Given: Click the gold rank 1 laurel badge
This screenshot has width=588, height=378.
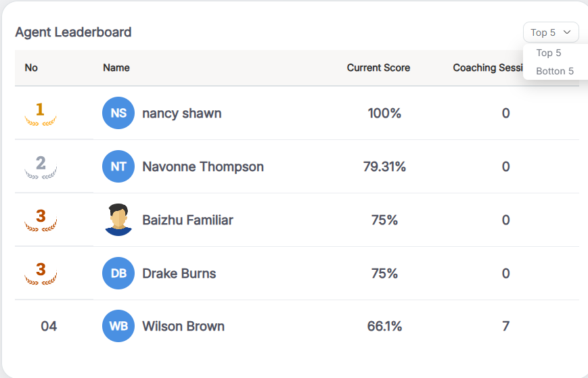Looking at the screenshot, I should 41,114.
